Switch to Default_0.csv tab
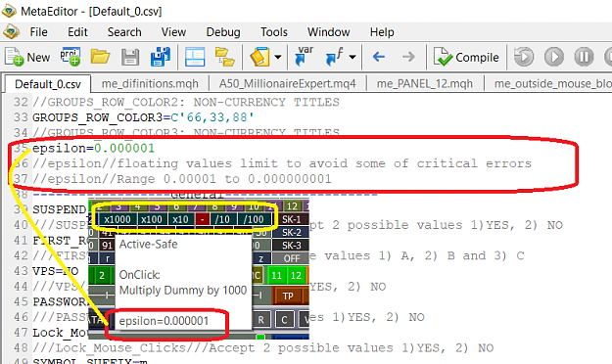The height and width of the screenshot is (364, 612). click(48, 84)
